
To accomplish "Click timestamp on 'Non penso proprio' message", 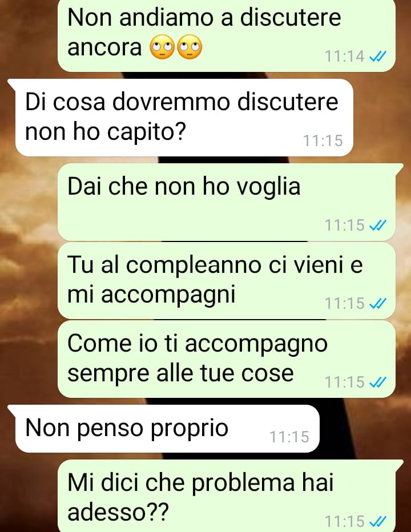I will click(289, 437).
